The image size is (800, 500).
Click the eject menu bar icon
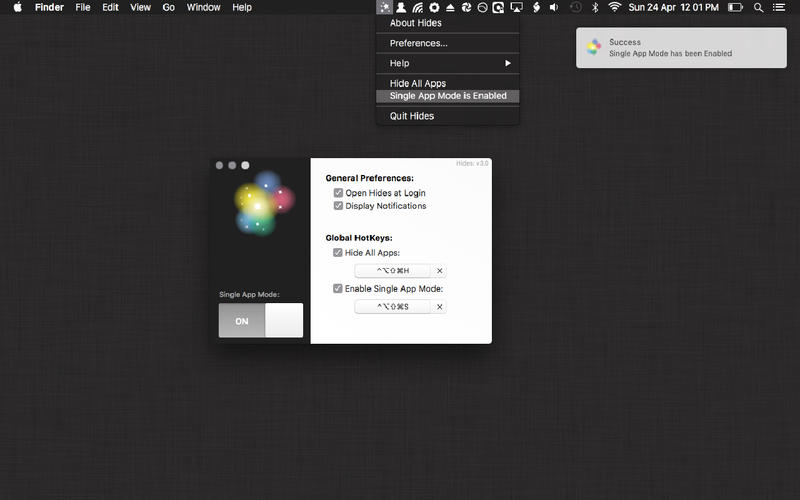[x=450, y=7]
